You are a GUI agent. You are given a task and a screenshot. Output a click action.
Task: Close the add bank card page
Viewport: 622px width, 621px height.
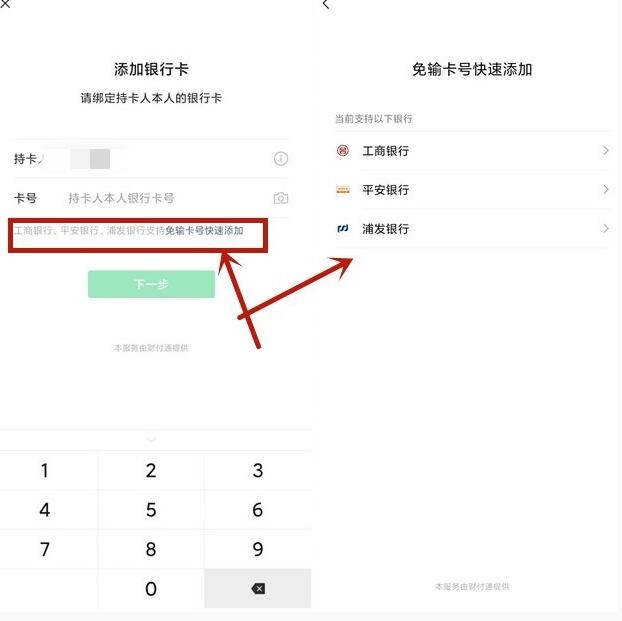(x=5, y=4)
